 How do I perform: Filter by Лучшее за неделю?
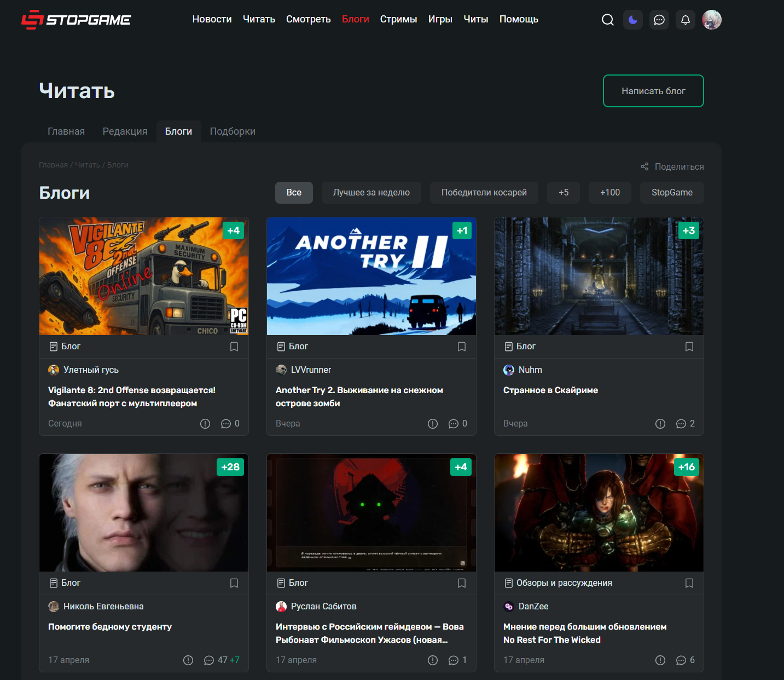pyautogui.click(x=371, y=193)
